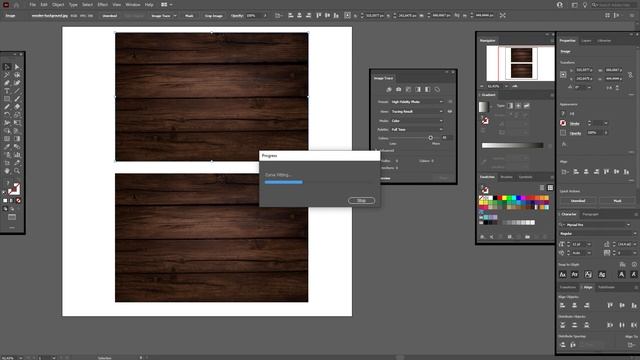Click Outline icon in Image Trace panel
Image resolution: width=640 pixels, height=360 pixels.
(x=437, y=89)
